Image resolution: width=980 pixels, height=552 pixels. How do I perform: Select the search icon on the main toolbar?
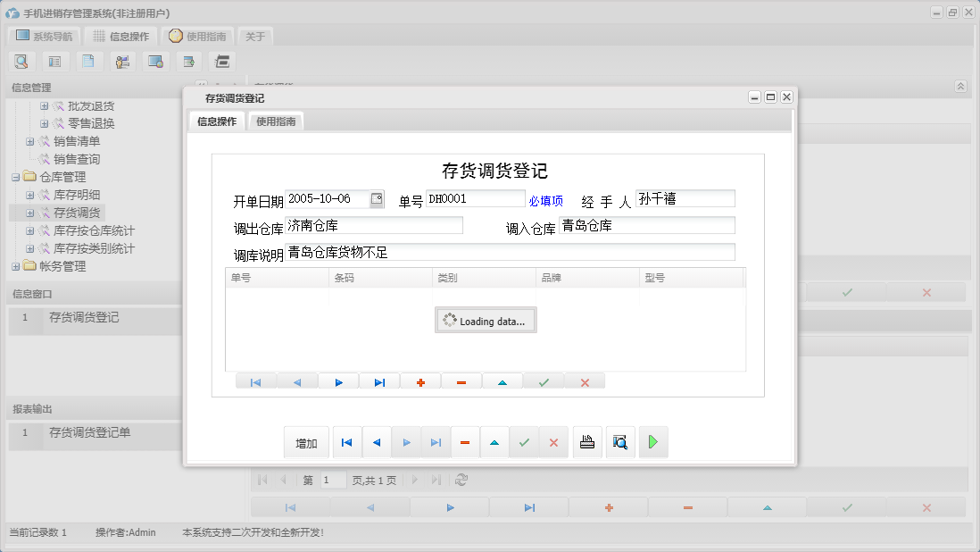[21, 61]
